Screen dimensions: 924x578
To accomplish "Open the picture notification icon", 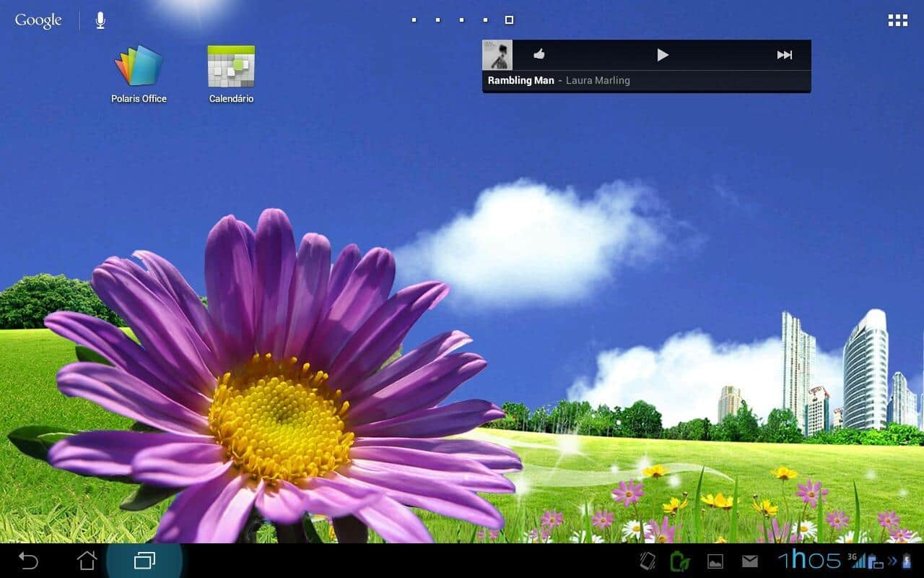I will pos(715,561).
